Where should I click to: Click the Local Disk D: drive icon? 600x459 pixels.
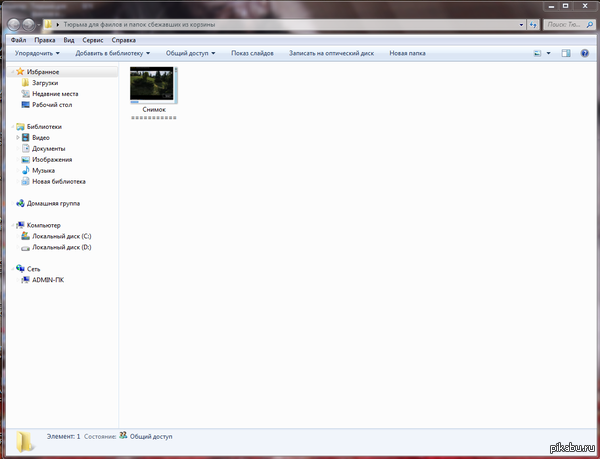coord(26,248)
